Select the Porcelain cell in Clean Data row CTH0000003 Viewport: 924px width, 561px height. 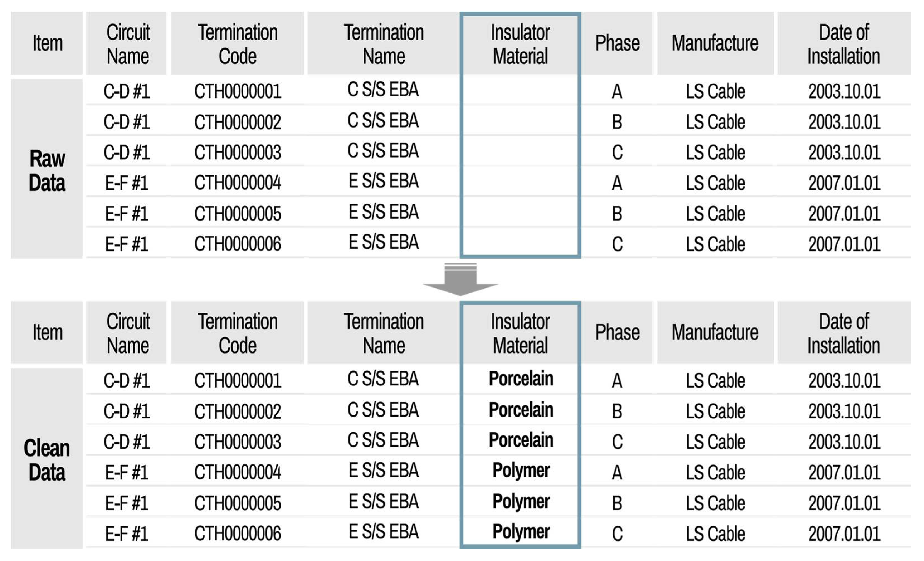click(x=521, y=440)
